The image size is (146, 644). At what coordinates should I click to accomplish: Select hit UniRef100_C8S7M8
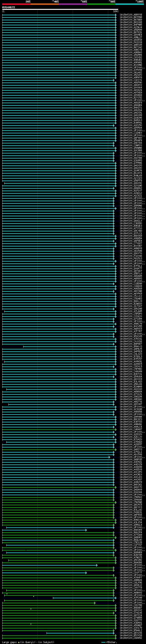pyautogui.click(x=131, y=605)
